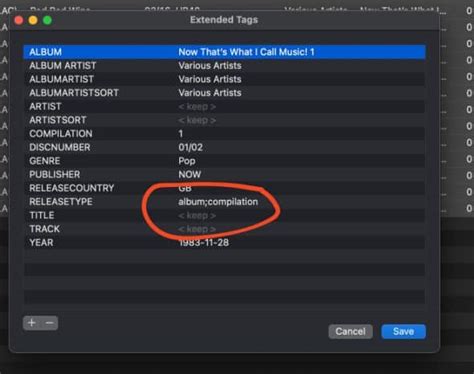Add a new tag with plus button
Screen dimensions: 474x374
[32, 323]
